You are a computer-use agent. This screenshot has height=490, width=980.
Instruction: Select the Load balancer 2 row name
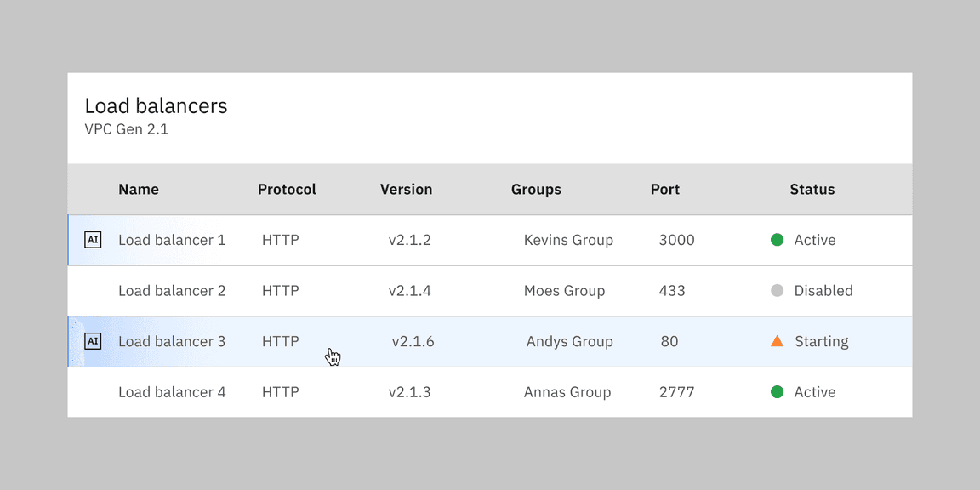coord(172,291)
